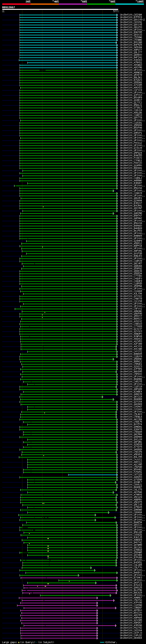Select the UniRef100_P42742 label
146x644 pixels.
(x=131, y=628)
